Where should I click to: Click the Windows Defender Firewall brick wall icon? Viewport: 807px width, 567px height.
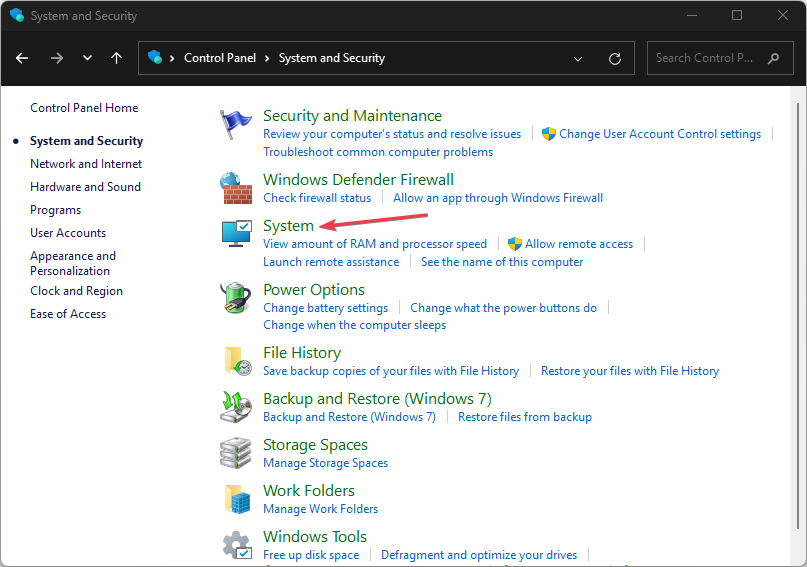[236, 188]
